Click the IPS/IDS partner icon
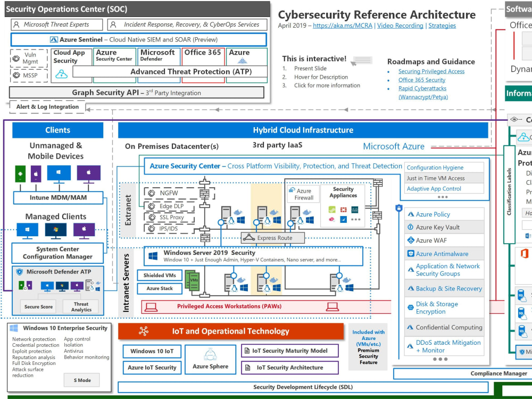Image resolution: width=532 pixels, height=399 pixels. point(152,229)
